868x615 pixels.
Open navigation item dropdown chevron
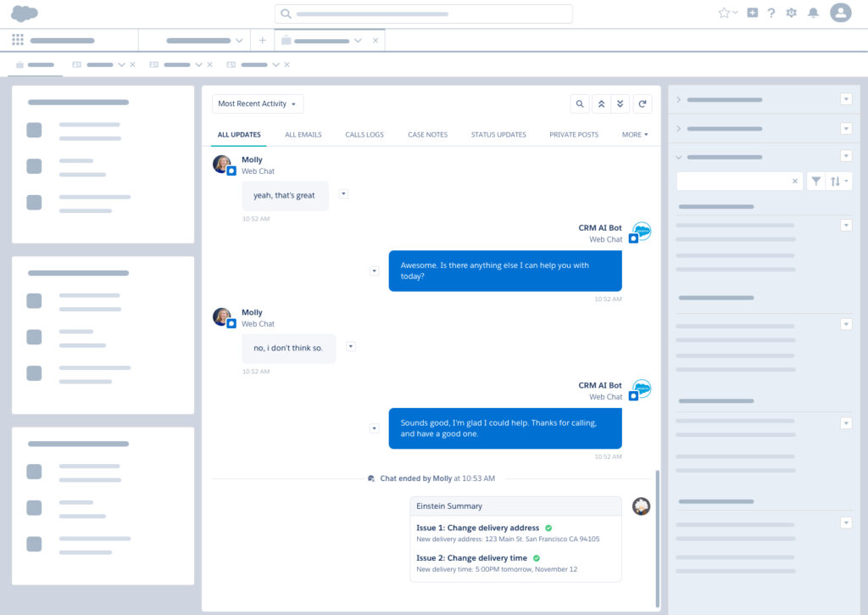click(x=239, y=41)
